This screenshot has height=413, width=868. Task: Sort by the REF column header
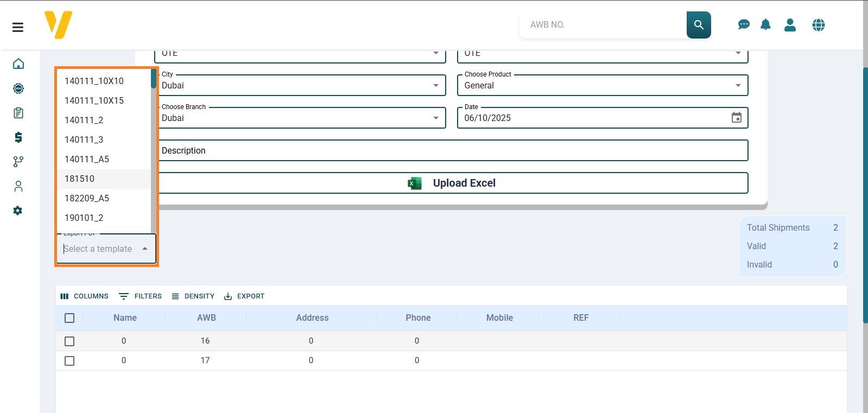pos(581,318)
